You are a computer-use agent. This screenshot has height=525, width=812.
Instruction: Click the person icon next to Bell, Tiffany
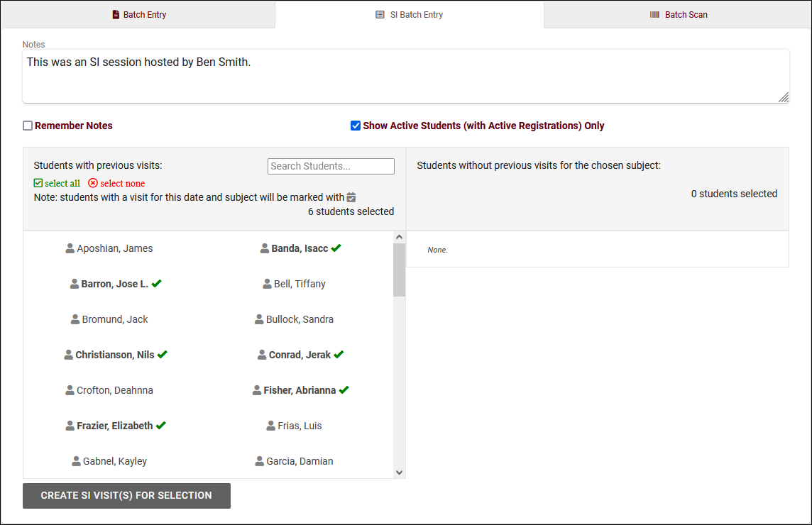[267, 284]
